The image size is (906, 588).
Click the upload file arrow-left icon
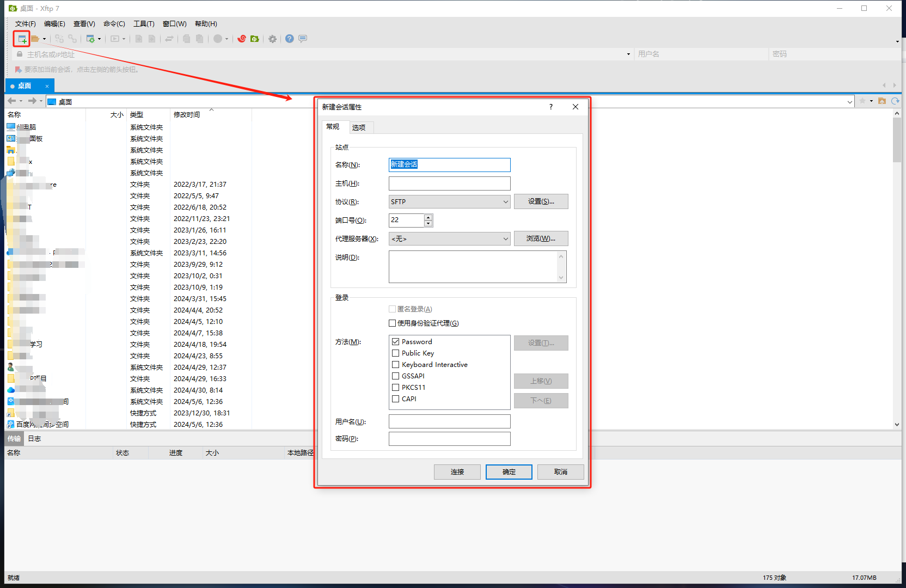click(x=139, y=39)
